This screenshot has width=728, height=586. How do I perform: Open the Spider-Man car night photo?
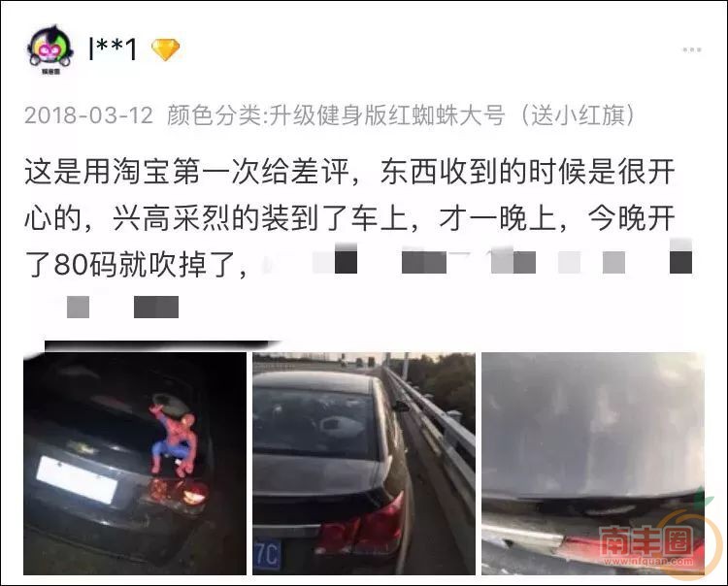click(x=135, y=464)
